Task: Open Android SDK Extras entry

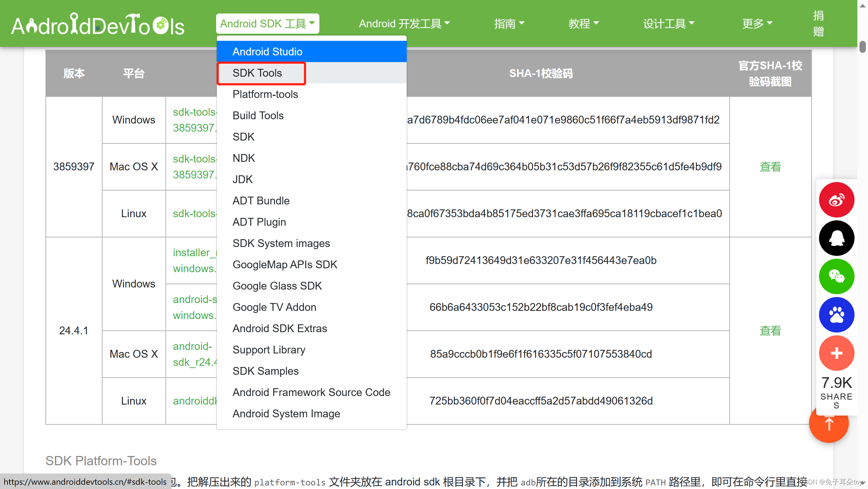Action: [312, 328]
